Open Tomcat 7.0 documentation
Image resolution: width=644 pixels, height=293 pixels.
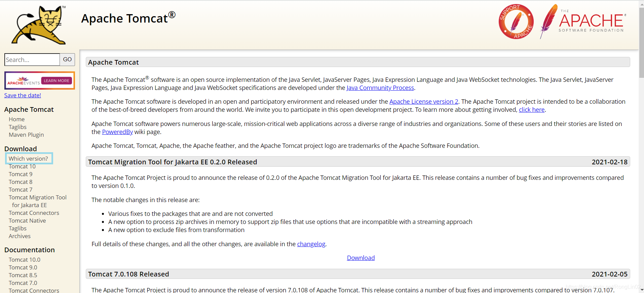tap(23, 283)
